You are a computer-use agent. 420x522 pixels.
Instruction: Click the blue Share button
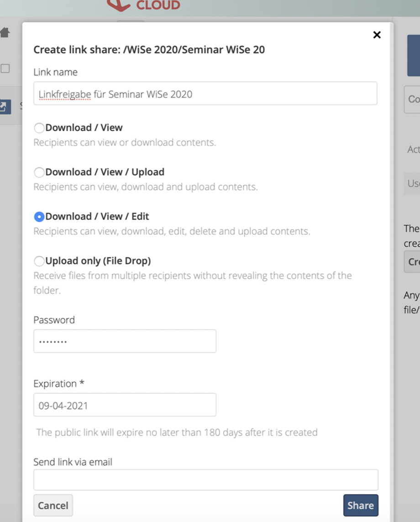[x=360, y=506]
